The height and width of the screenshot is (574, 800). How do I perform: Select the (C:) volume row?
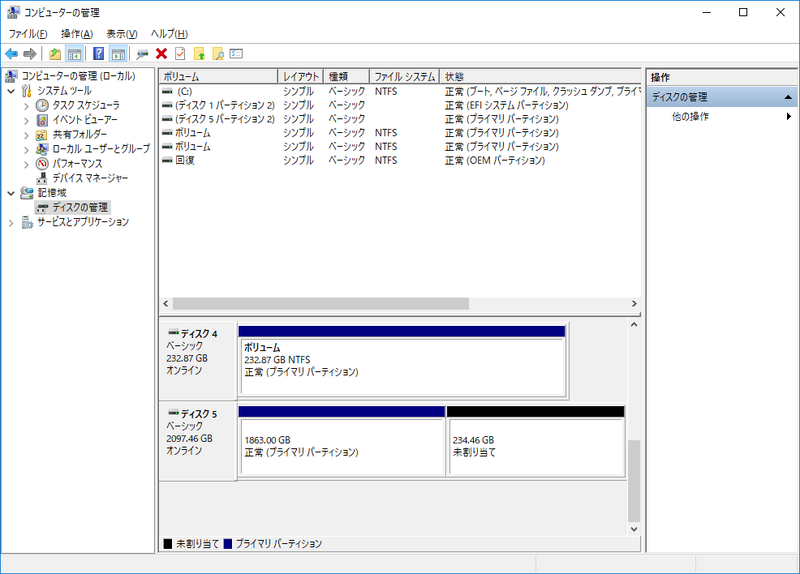coord(401,91)
